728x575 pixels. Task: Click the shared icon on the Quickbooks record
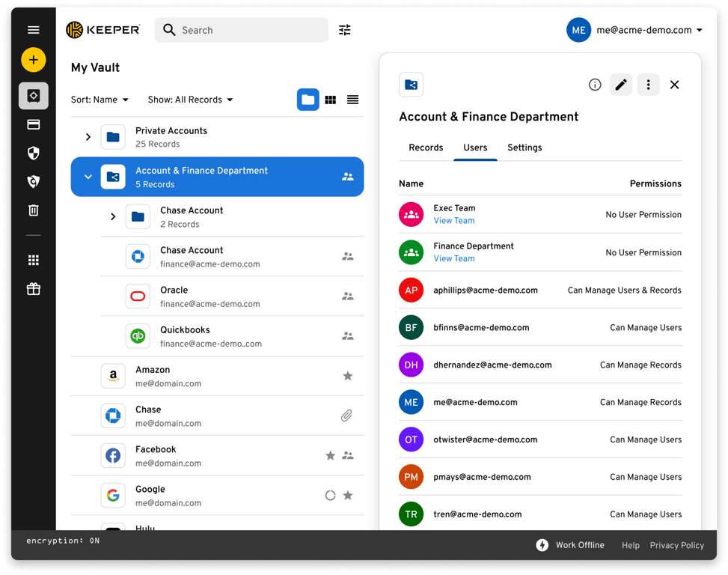pos(348,336)
